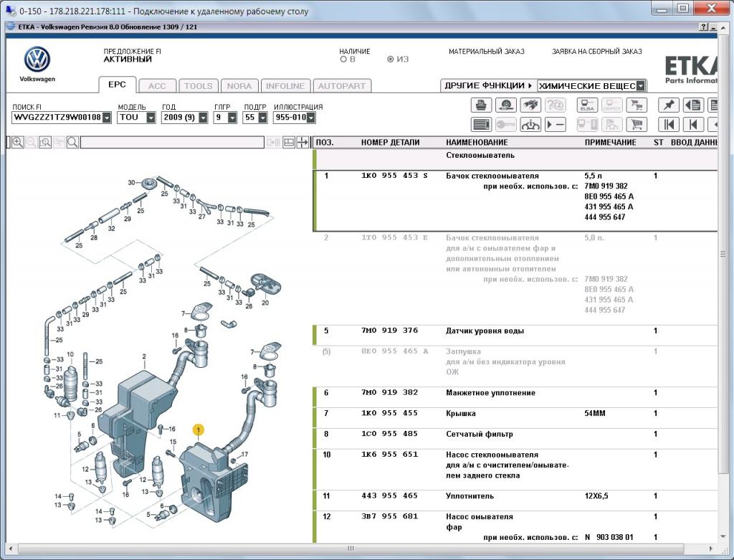Select part number 3B7 955 681
734x560 pixels.
point(389,516)
